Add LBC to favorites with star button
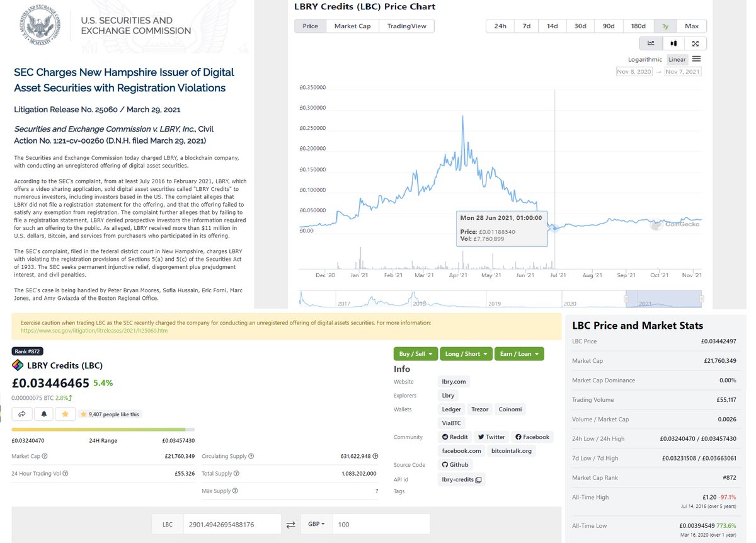This screenshot has height=543, width=756. pyautogui.click(x=65, y=414)
